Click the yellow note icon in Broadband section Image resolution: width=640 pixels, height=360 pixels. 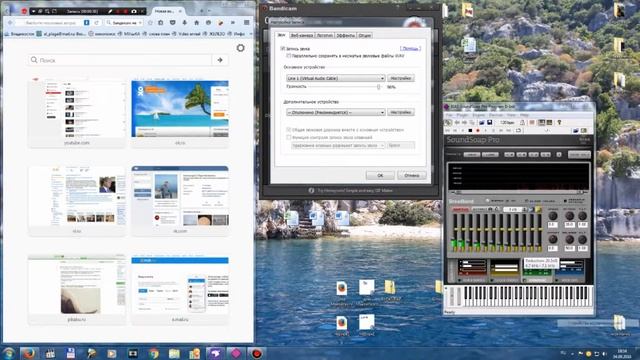[x=538, y=209]
